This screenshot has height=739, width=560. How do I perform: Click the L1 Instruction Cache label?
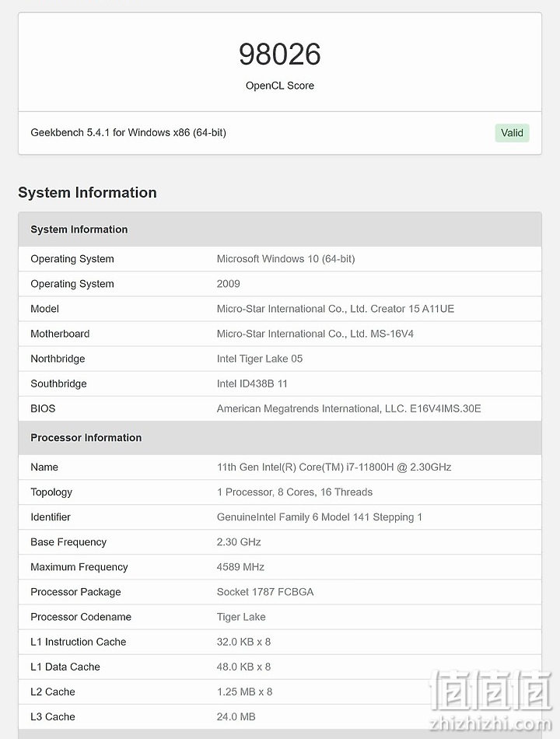tap(79, 642)
